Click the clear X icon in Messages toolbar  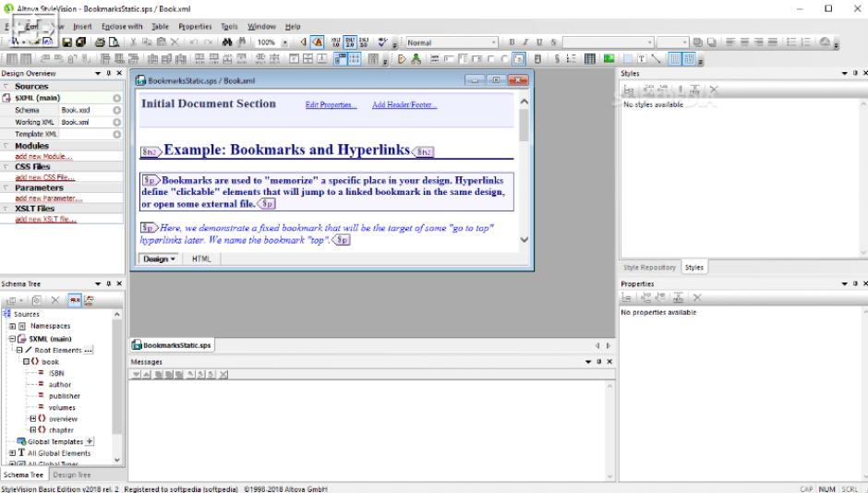click(223, 375)
